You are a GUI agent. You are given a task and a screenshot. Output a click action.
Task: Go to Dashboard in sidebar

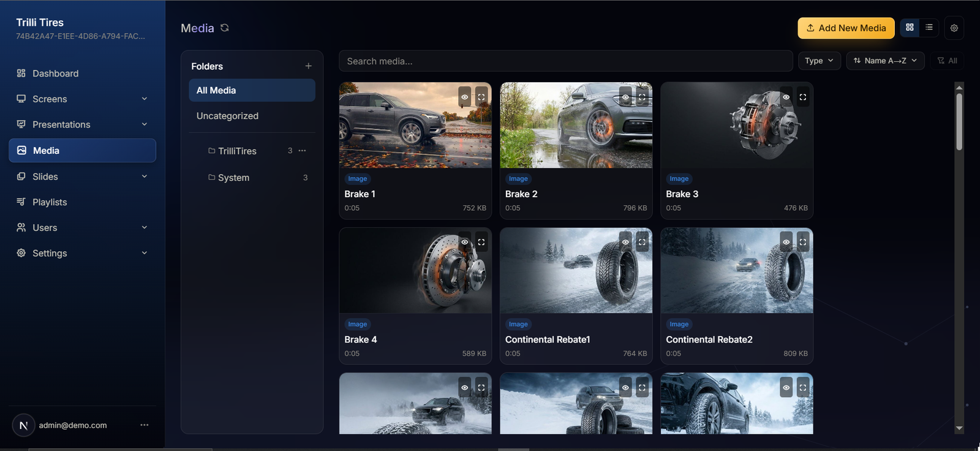pyautogui.click(x=83, y=74)
